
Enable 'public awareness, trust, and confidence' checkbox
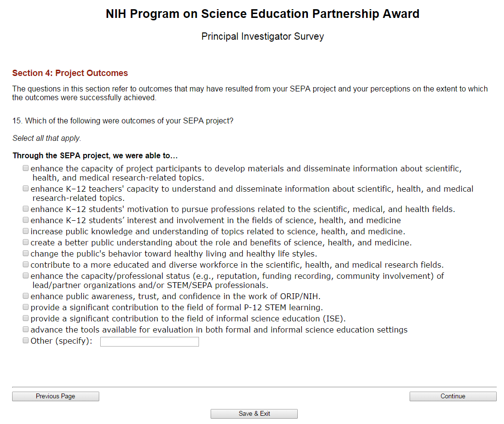tap(25, 296)
